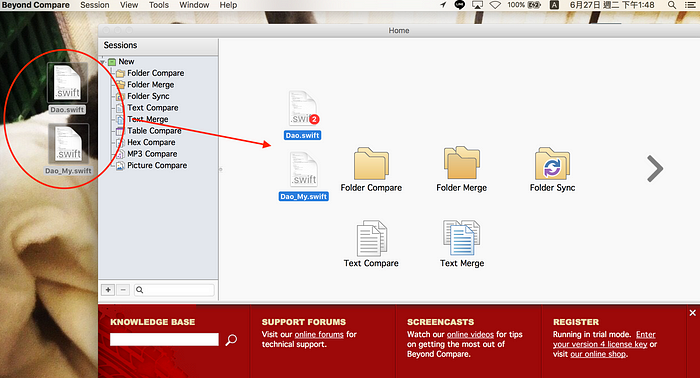
Task: Open the Session menu
Action: coord(95,5)
